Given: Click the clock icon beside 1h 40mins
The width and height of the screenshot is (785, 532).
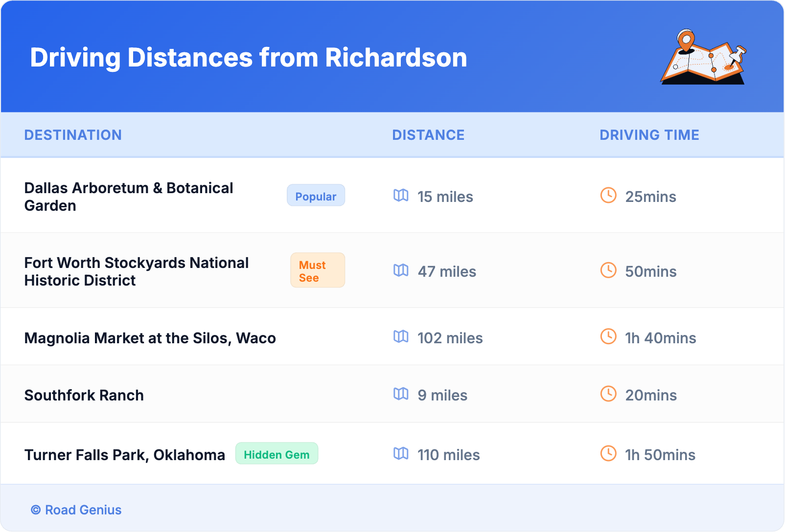Looking at the screenshot, I should 608,337.
